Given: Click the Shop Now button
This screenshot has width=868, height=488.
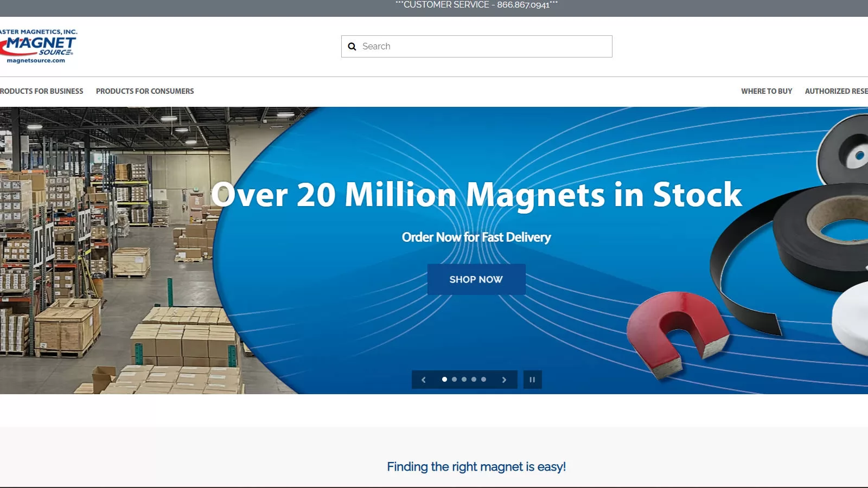Looking at the screenshot, I should pos(476,279).
